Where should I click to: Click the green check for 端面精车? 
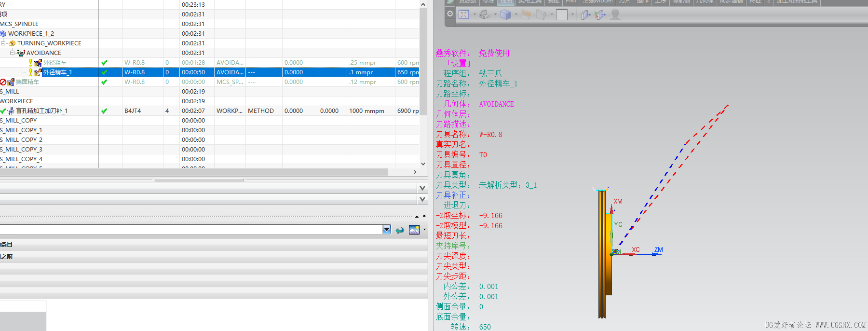tap(104, 82)
